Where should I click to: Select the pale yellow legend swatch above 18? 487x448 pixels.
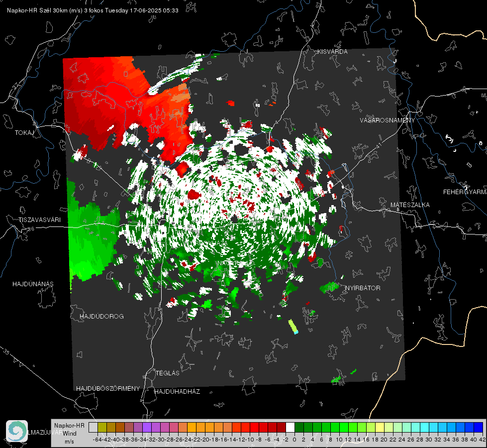point(380,427)
